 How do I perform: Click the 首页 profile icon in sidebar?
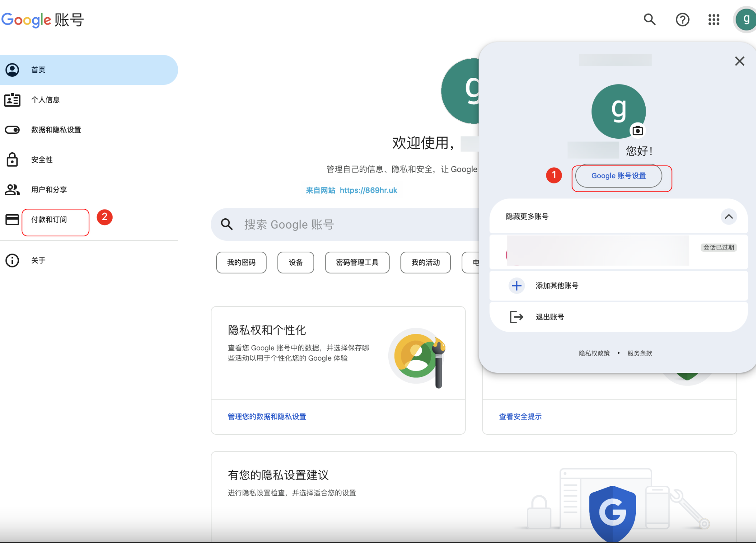[x=12, y=70]
